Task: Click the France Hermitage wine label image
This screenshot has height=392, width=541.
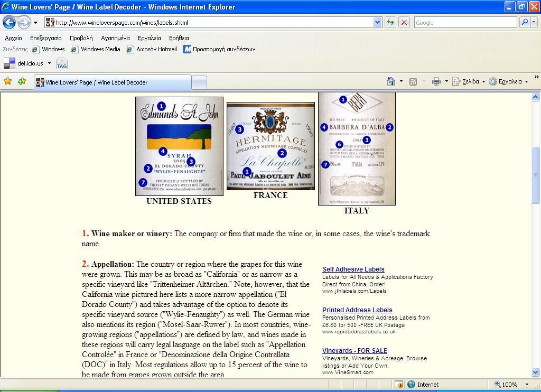Action: click(x=270, y=146)
